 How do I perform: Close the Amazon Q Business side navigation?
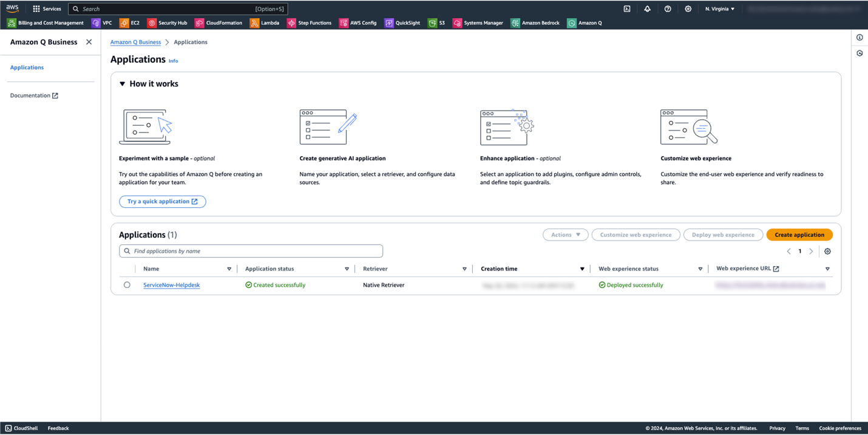click(x=89, y=42)
